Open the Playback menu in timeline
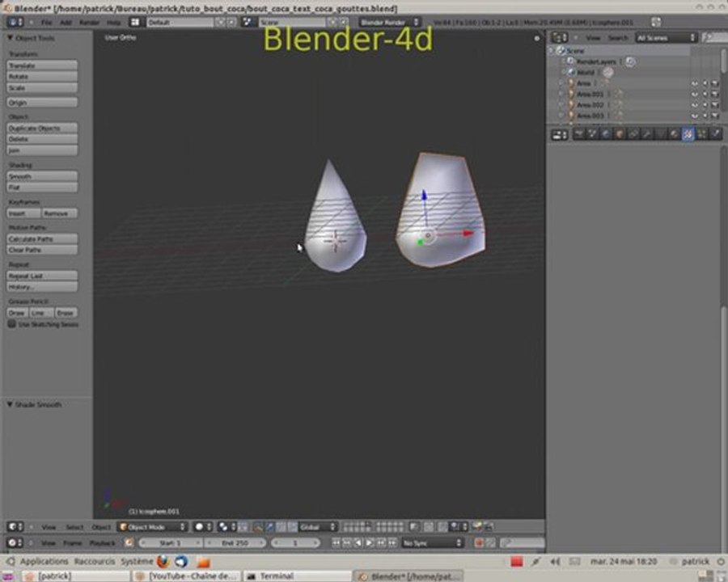 click(x=102, y=543)
